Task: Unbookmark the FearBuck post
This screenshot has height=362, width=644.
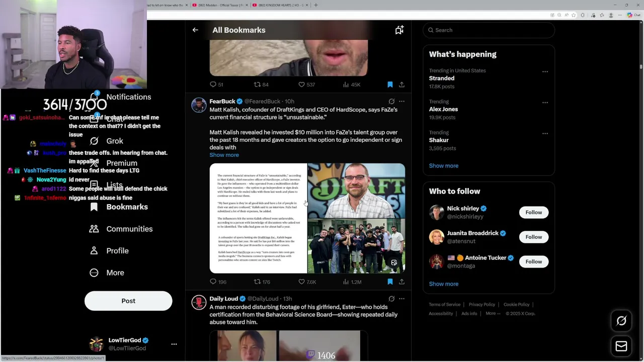Action: 390,282
